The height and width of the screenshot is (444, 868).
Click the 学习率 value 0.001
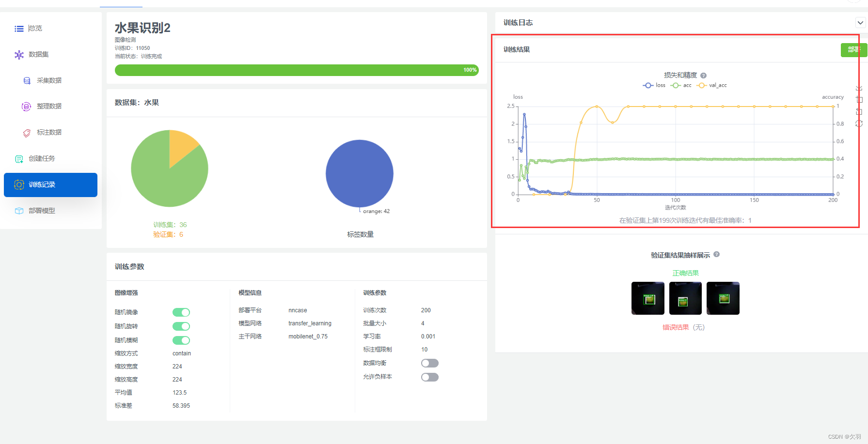pos(428,337)
